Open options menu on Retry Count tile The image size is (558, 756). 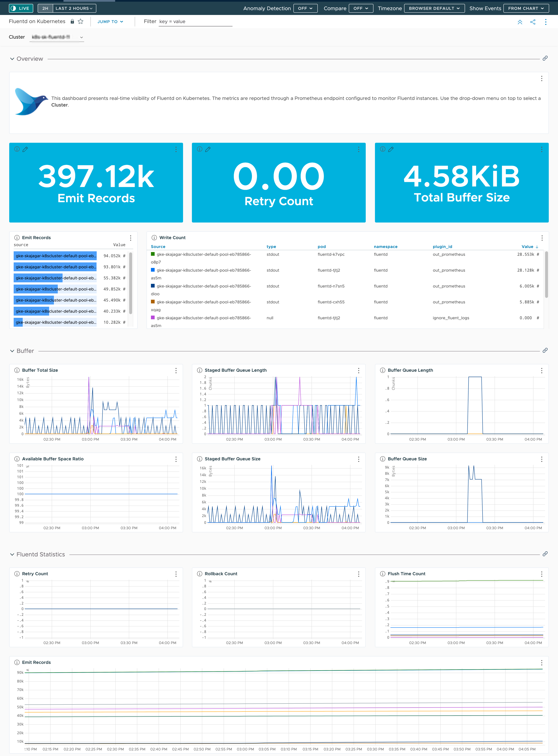(x=358, y=149)
